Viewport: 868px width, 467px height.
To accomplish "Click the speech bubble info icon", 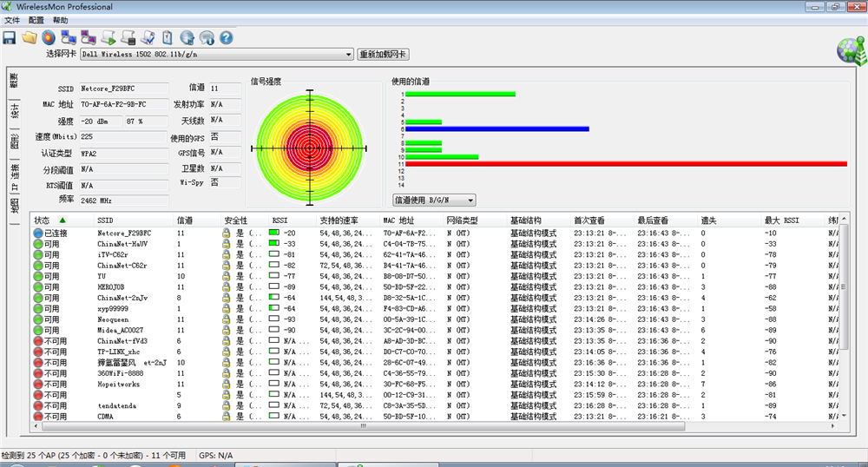I will click(207, 37).
